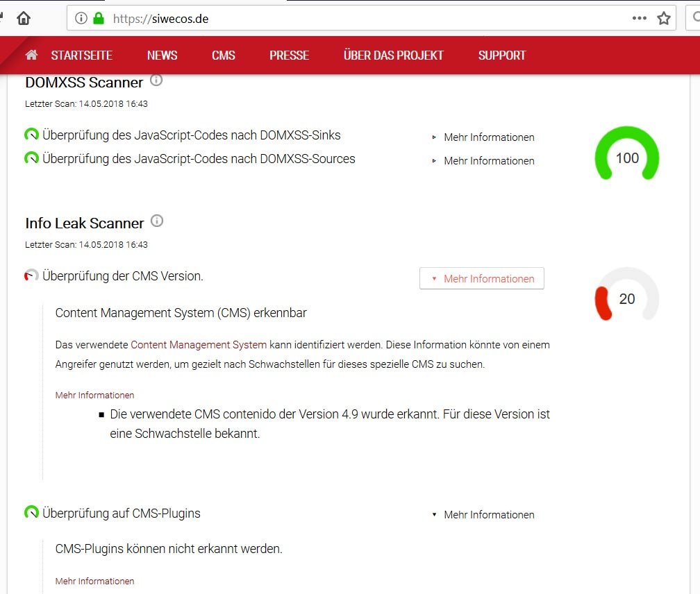700x594 pixels.
Task: Click the green 100 score gauge
Action: (626, 154)
